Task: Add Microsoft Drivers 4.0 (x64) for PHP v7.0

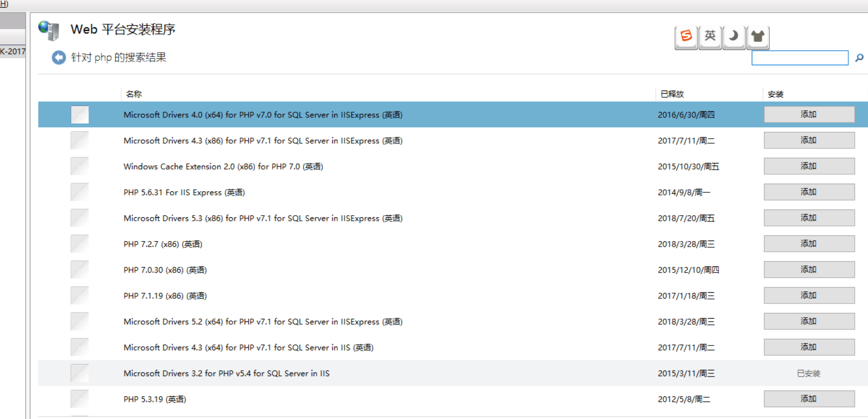Action: [x=809, y=114]
